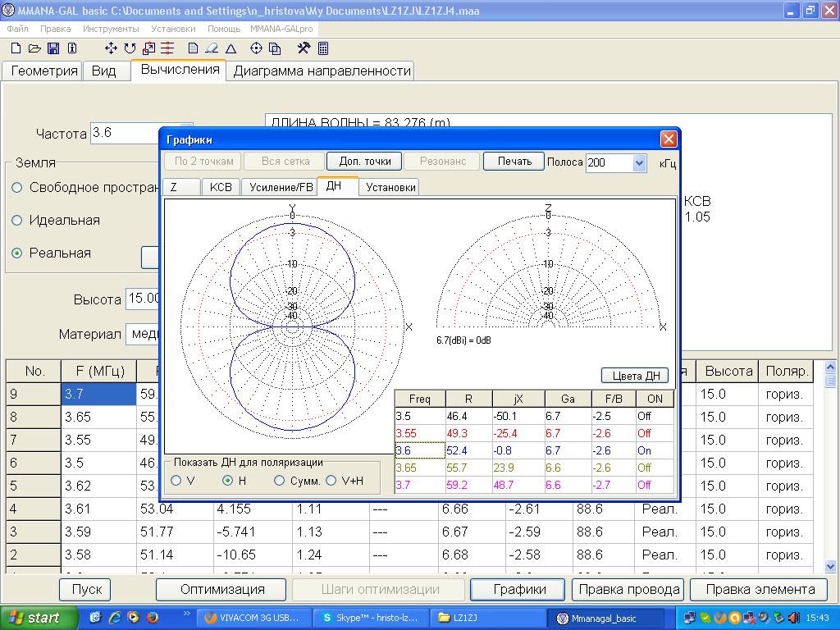Click the Open file folder icon
Viewport: 840px width, 630px height.
click(34, 48)
